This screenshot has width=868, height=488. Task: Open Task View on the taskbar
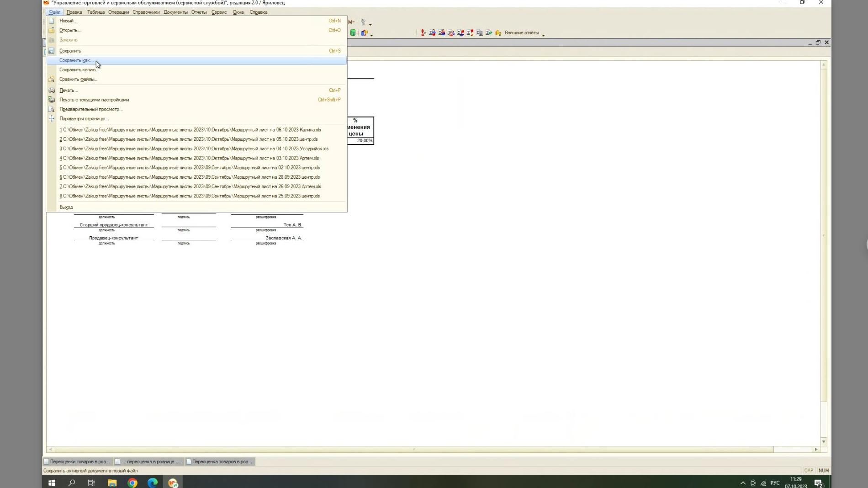(91, 483)
